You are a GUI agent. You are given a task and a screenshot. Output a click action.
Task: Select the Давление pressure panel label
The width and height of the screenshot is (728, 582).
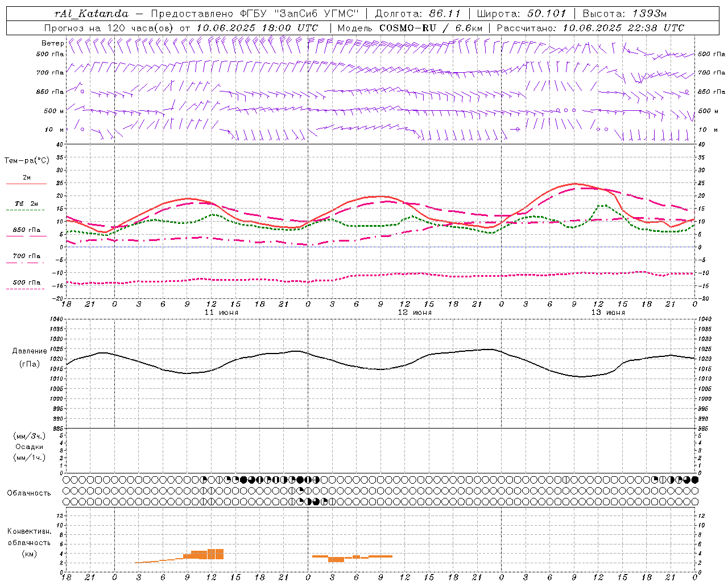pyautogui.click(x=30, y=351)
